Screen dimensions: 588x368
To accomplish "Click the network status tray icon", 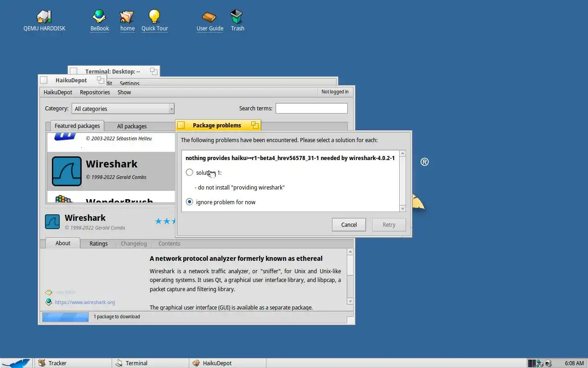I will 540,363.
